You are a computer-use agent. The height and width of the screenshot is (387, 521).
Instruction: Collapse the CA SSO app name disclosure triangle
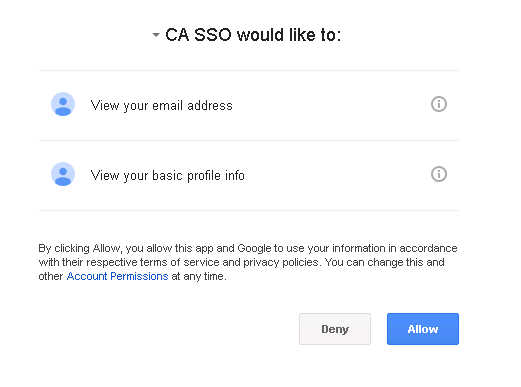(x=156, y=35)
